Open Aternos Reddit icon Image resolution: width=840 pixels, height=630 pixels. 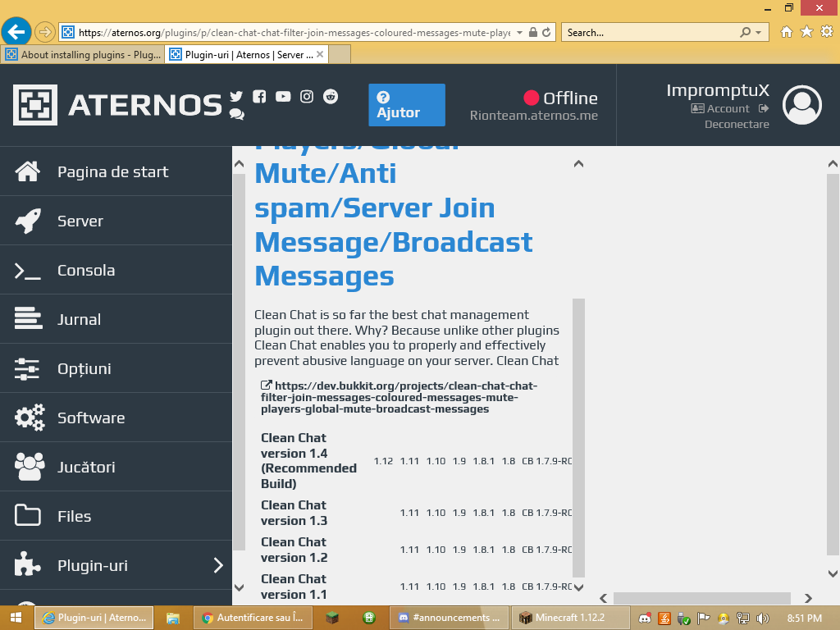point(331,97)
